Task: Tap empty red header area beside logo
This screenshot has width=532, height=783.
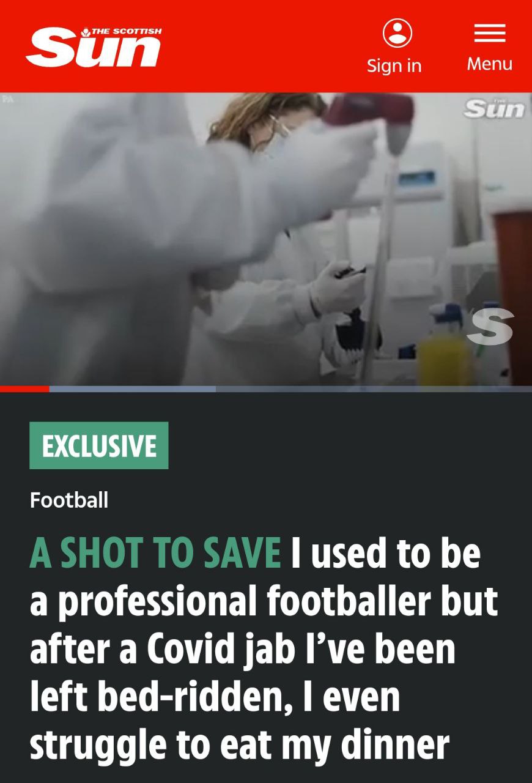Action: (263, 46)
